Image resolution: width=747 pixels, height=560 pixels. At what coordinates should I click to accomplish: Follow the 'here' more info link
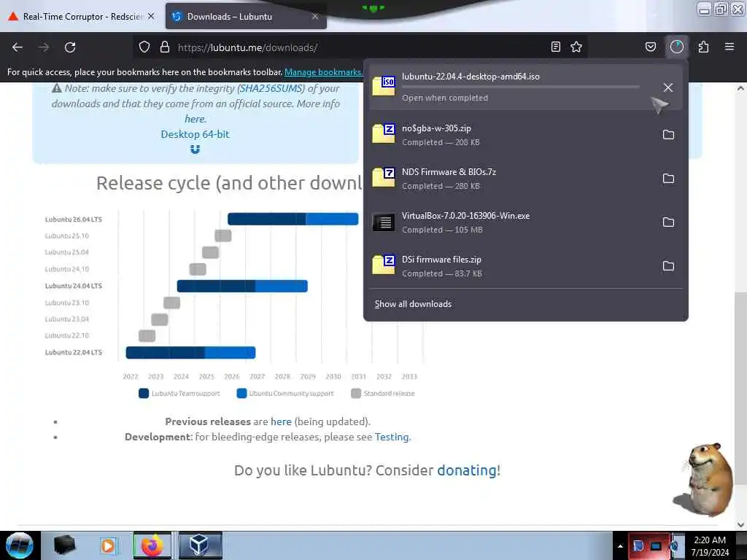(x=196, y=119)
